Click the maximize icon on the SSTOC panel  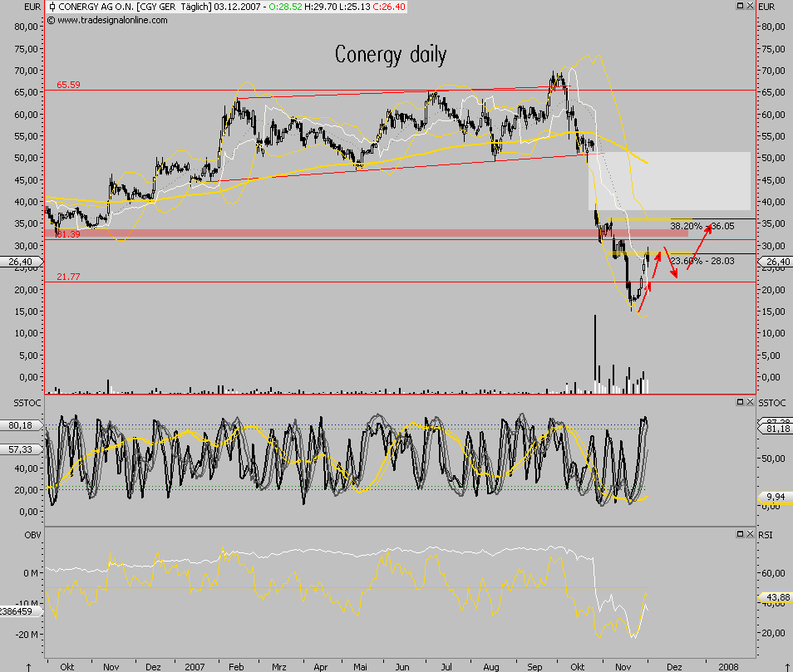click(739, 401)
